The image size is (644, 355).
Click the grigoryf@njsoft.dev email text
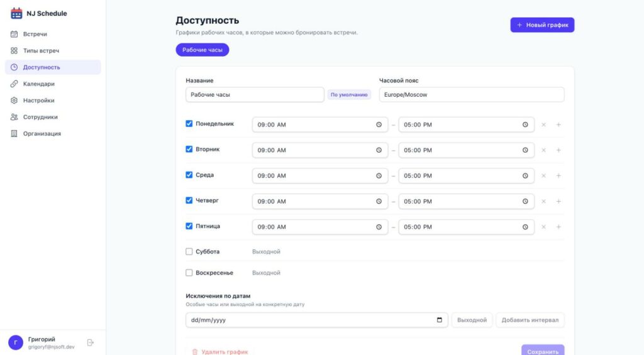52,347
